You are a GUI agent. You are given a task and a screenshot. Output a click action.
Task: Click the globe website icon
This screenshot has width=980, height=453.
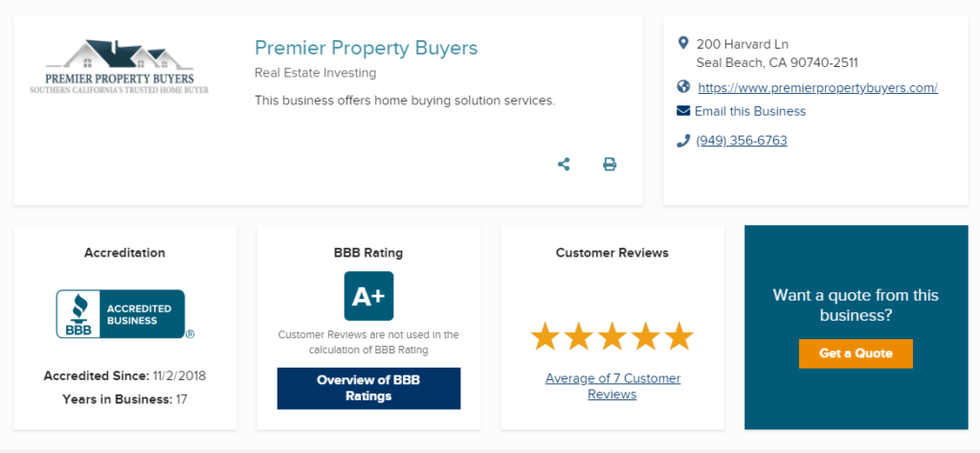point(683,87)
